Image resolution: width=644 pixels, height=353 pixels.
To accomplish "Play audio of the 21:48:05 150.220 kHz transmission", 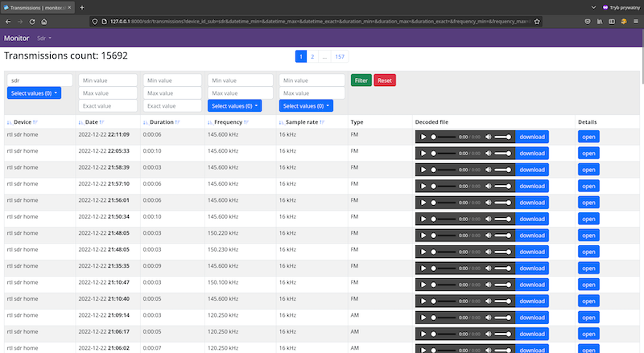I will point(423,236).
